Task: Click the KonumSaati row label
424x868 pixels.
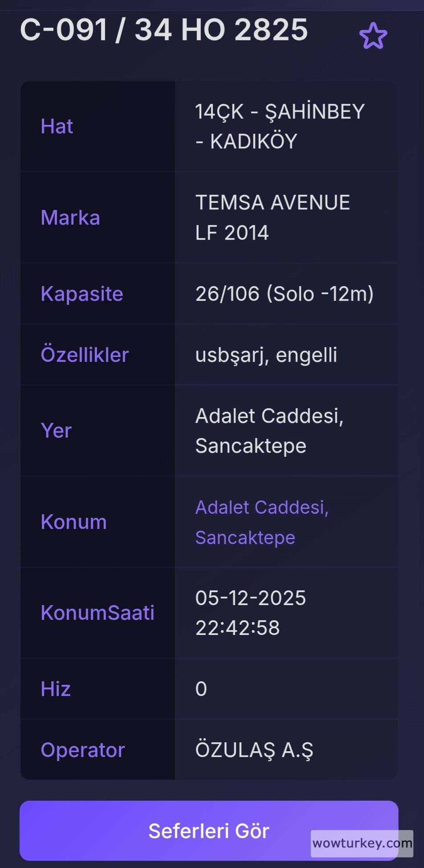Action: pyautogui.click(x=98, y=613)
